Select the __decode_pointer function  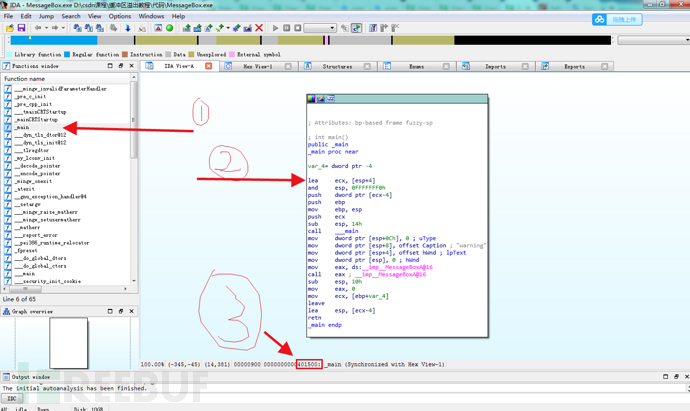click(37, 166)
